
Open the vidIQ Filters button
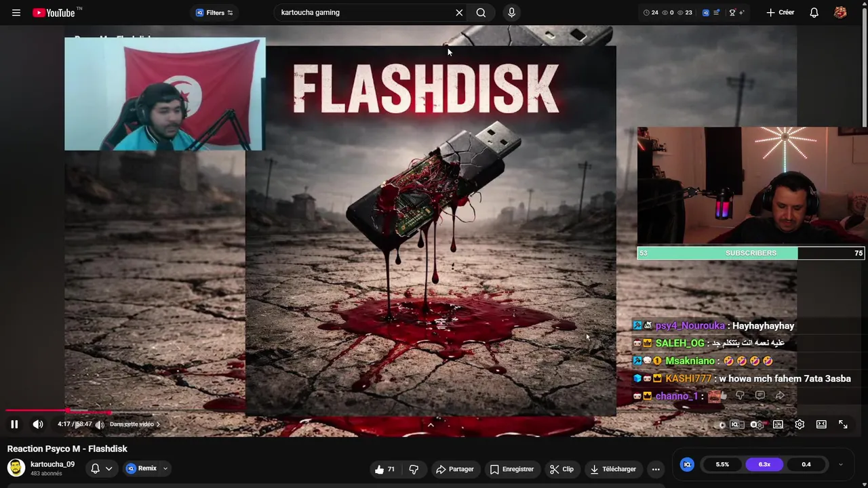(x=214, y=12)
